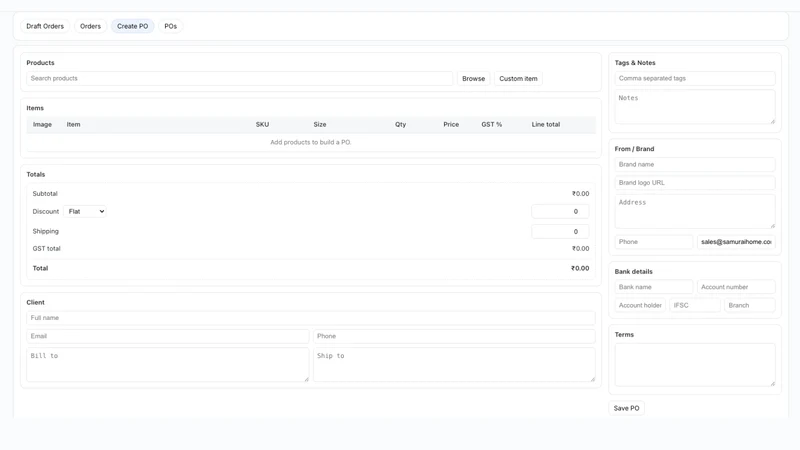This screenshot has width=800, height=450.
Task: Click the Line total column header
Action: tap(545, 124)
